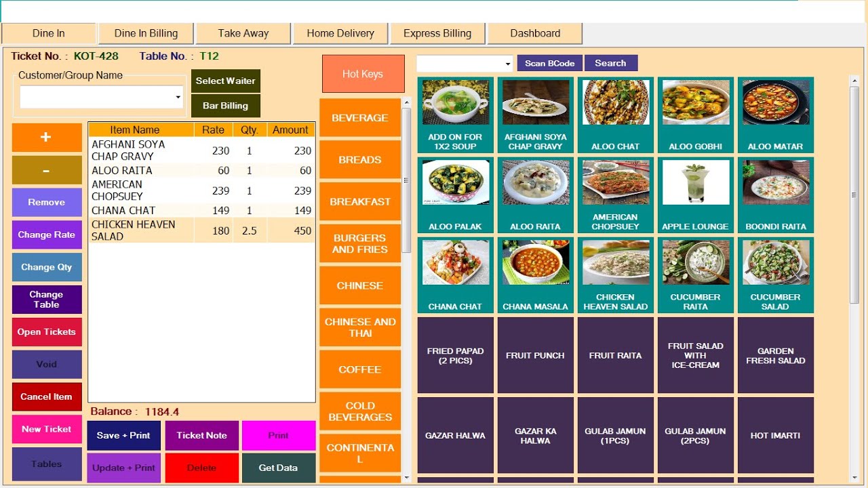Click Save + Print button

coord(123,436)
